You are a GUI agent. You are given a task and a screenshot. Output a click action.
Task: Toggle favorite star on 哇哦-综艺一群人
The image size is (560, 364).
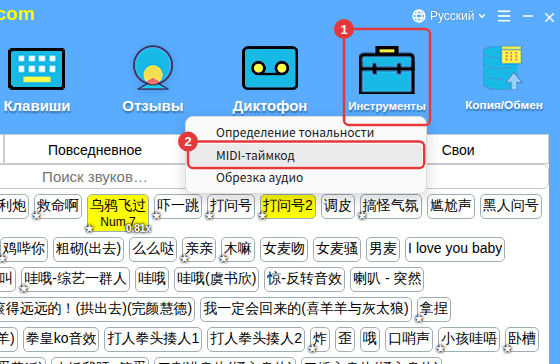(x=24, y=288)
